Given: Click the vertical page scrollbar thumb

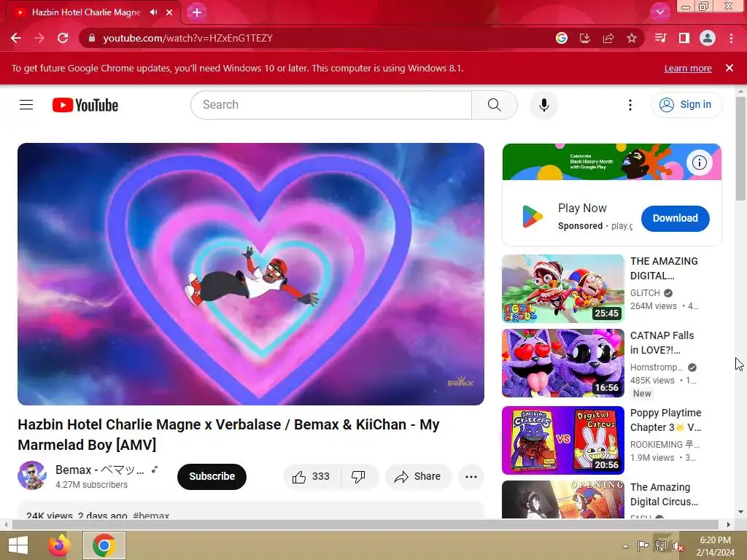Looking at the screenshot, I should (x=740, y=149).
